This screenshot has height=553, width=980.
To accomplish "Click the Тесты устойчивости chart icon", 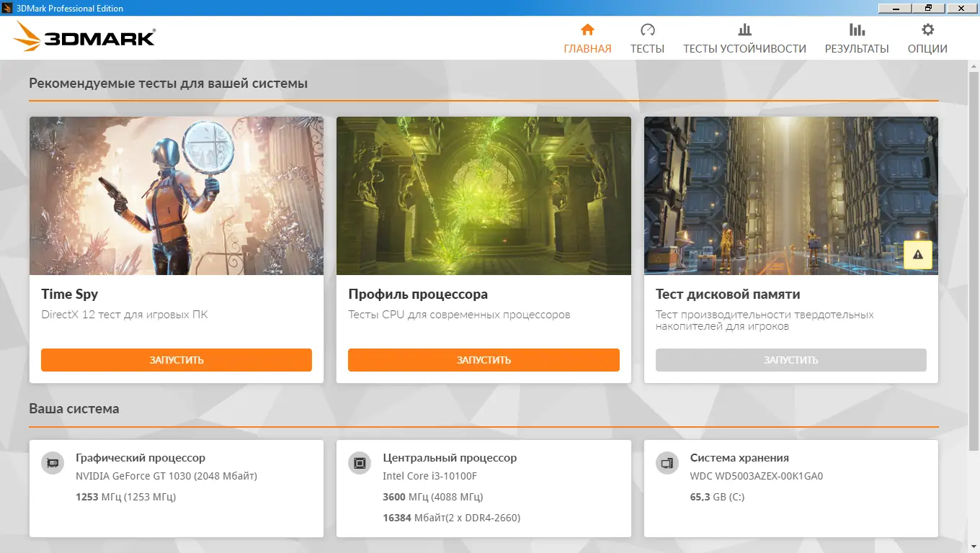I will [744, 30].
